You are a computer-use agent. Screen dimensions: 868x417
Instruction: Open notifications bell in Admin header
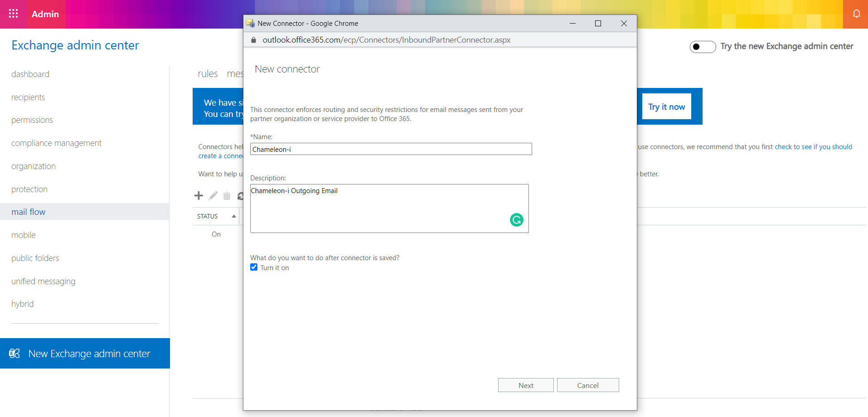click(x=856, y=14)
